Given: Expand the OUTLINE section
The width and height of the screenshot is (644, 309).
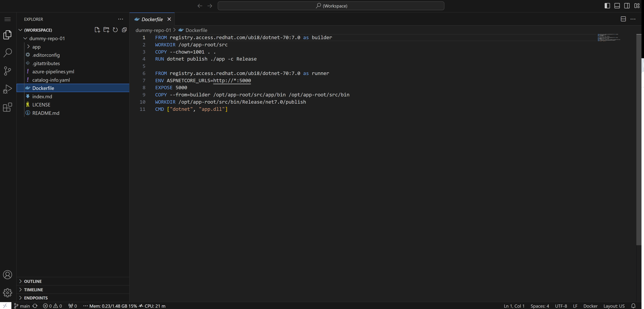Looking at the screenshot, I should 33,281.
